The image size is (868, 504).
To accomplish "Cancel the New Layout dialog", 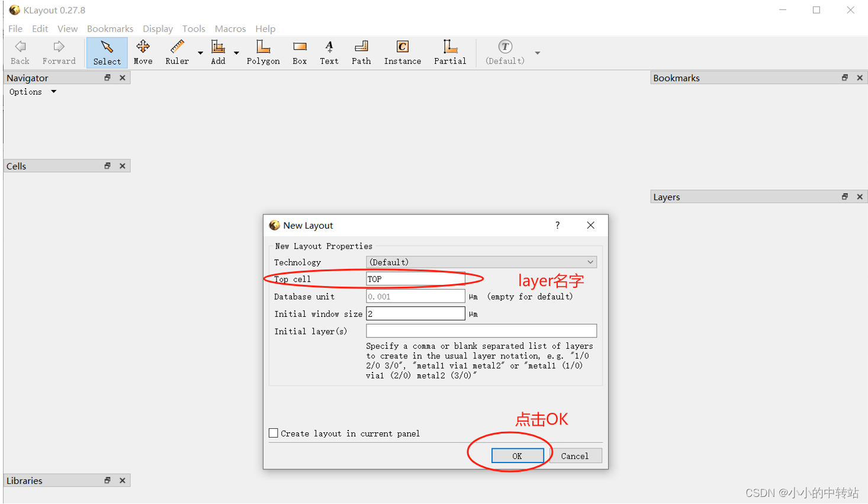I will pos(575,455).
